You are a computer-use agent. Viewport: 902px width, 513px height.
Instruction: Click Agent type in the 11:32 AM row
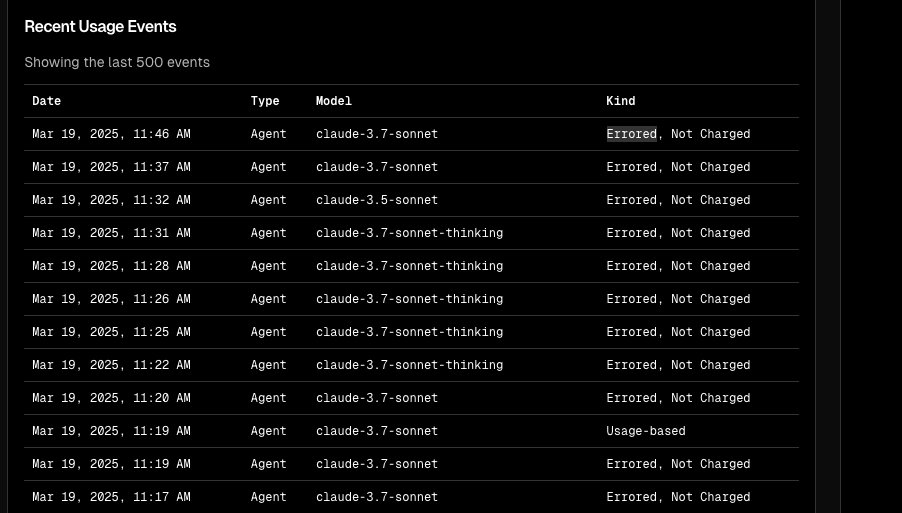coord(269,200)
